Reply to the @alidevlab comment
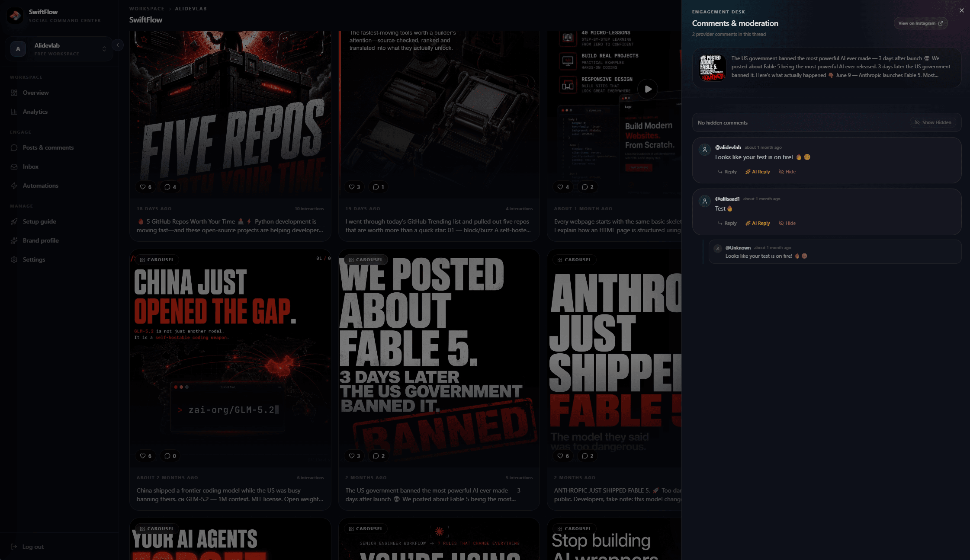The width and height of the screenshot is (970, 560). coord(727,172)
